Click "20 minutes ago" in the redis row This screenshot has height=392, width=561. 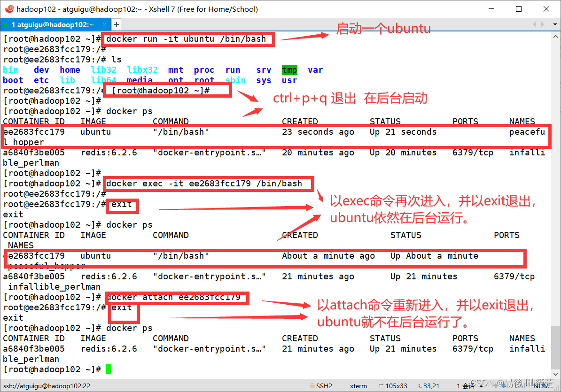click(318, 153)
